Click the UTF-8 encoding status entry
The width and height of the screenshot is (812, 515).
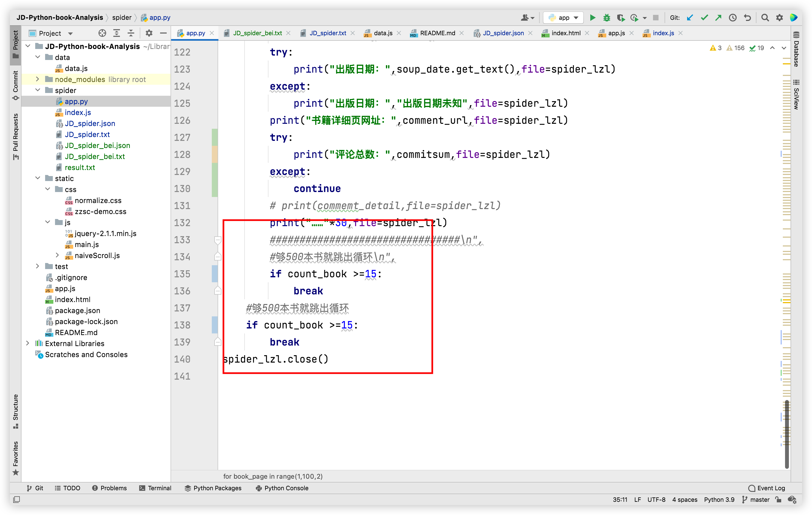point(656,500)
